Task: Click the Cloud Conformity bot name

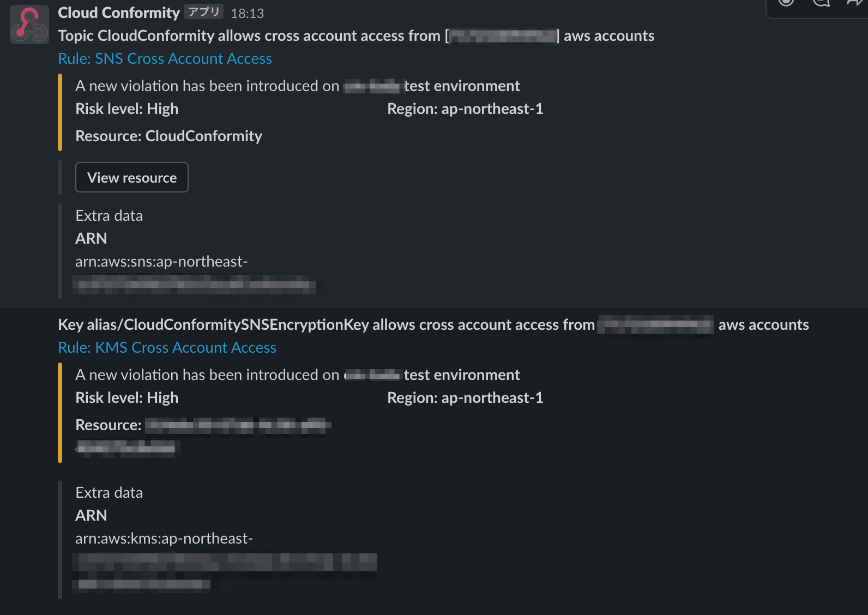Action: [x=119, y=12]
